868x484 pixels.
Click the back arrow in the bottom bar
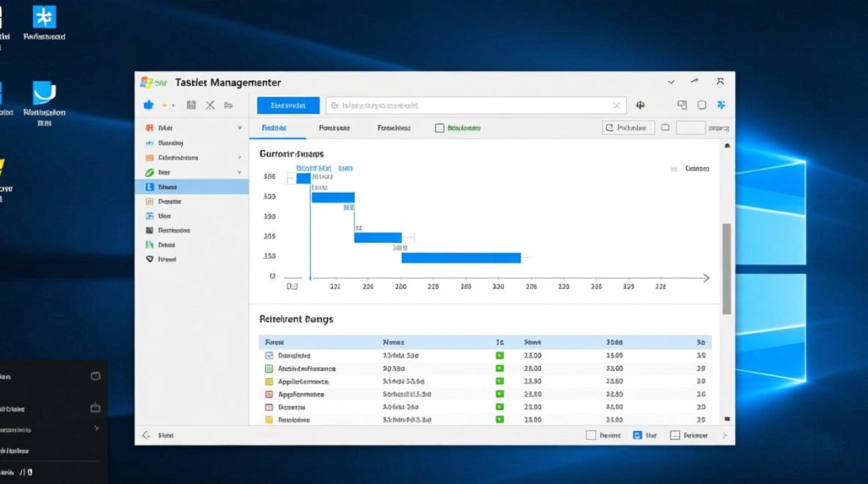[146, 436]
